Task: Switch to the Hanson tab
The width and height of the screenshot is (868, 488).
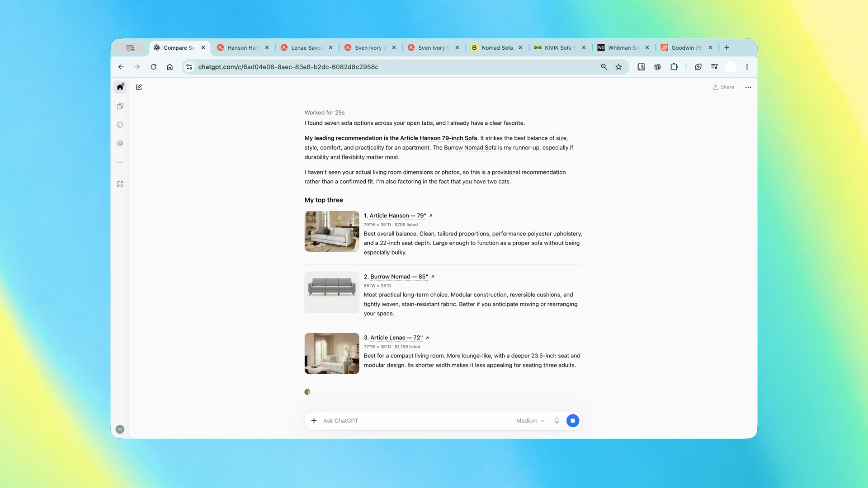Action: pyautogui.click(x=243, y=47)
